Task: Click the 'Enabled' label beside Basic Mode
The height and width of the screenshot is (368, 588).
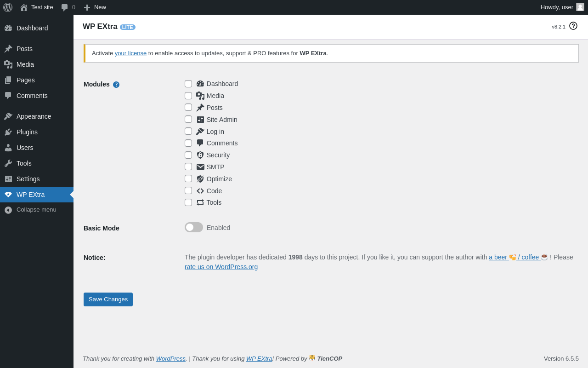Action: [x=218, y=228]
